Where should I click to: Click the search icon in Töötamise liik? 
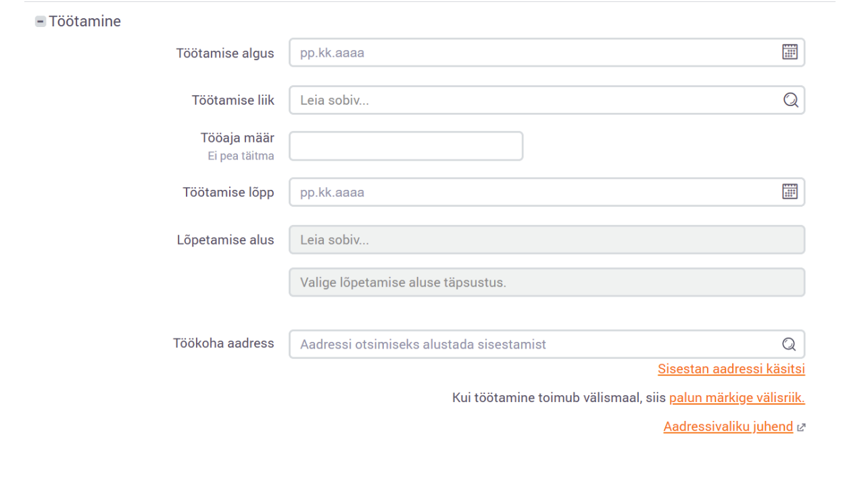point(790,100)
